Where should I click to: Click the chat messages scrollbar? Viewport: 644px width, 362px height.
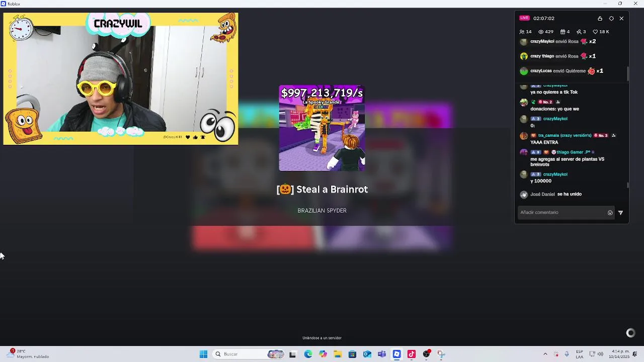627,186
